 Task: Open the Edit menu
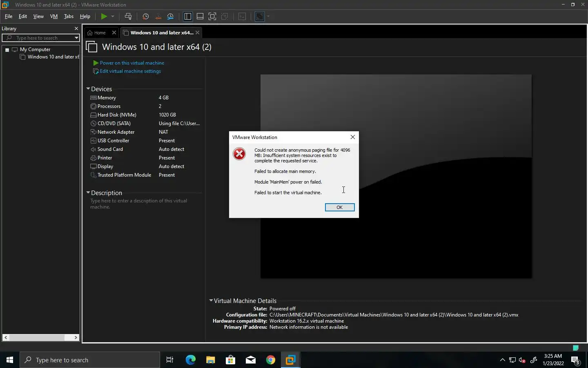click(23, 16)
